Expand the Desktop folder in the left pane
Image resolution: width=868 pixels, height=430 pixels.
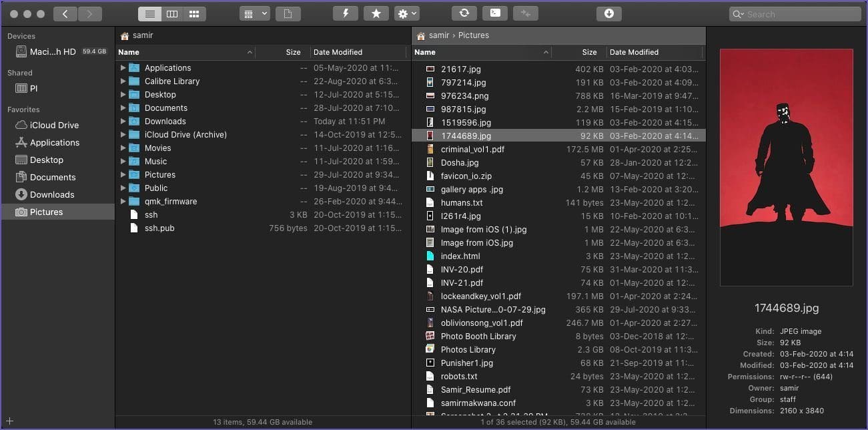pos(123,94)
